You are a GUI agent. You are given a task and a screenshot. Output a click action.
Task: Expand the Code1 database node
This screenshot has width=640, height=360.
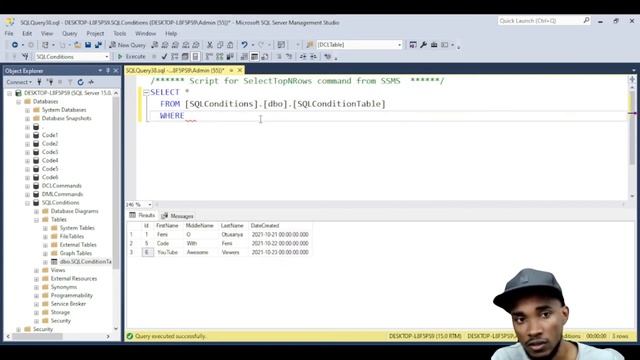(x=27, y=136)
